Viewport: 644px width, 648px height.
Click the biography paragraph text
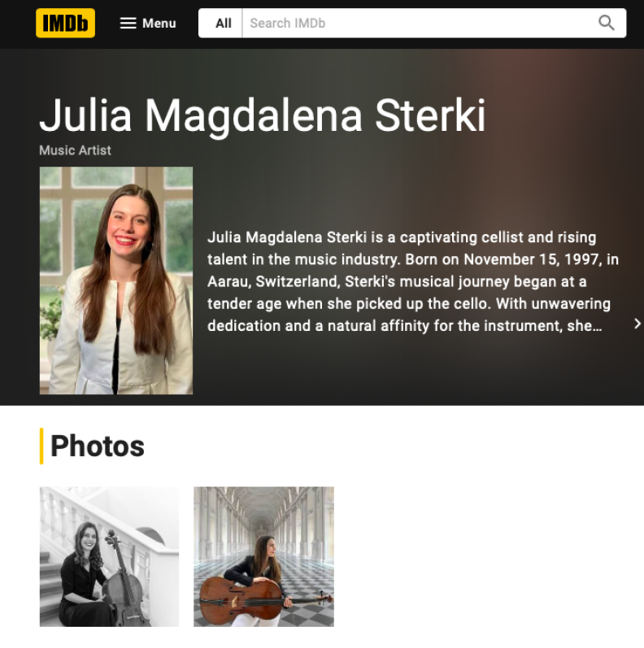[x=413, y=281]
